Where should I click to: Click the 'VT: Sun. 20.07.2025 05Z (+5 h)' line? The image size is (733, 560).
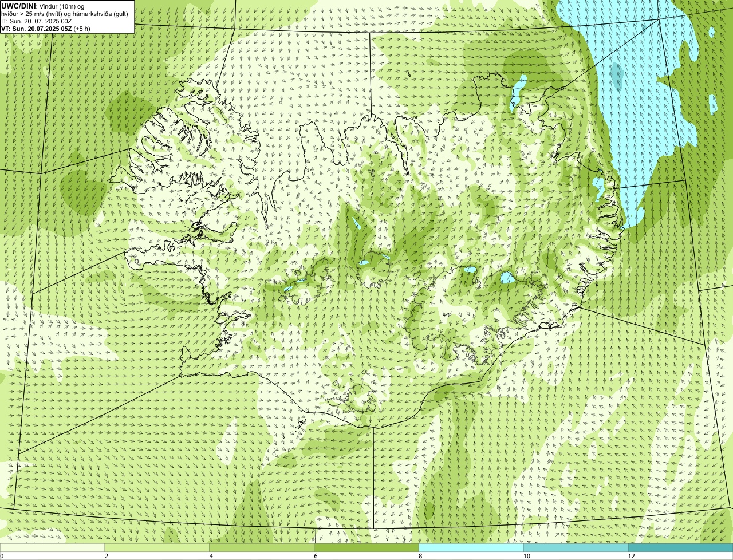(46, 29)
